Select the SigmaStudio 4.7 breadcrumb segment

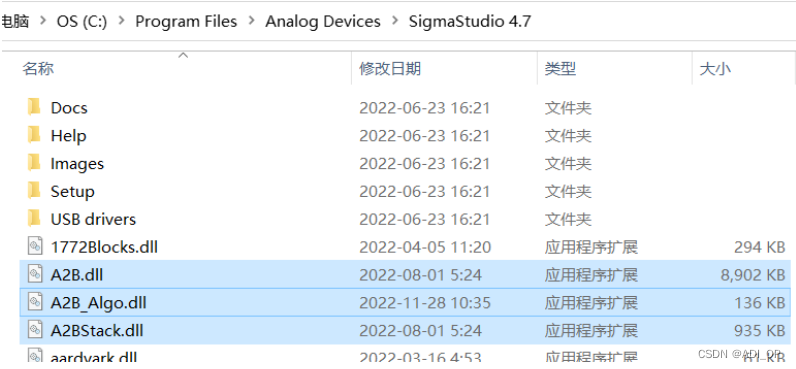470,21
